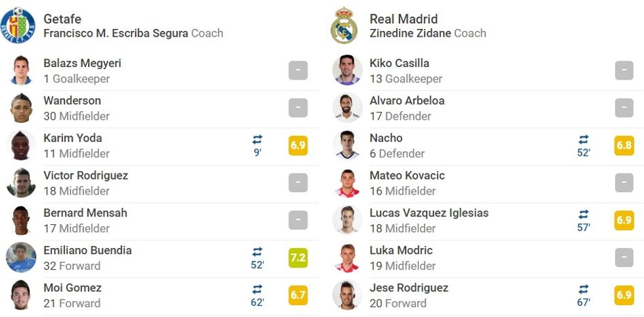The height and width of the screenshot is (317, 644).
Task: Open Kiko Casilla's player photo
Action: pyautogui.click(x=346, y=70)
